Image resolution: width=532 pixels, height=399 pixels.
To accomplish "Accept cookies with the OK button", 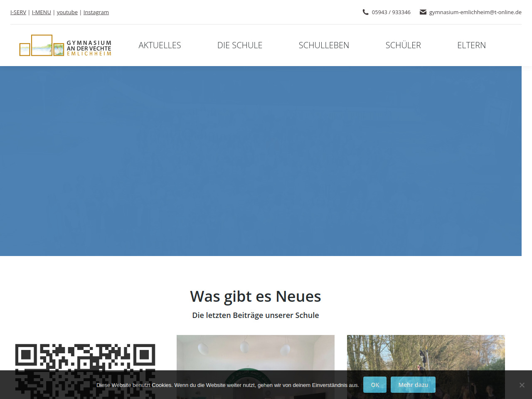I will coord(374,385).
